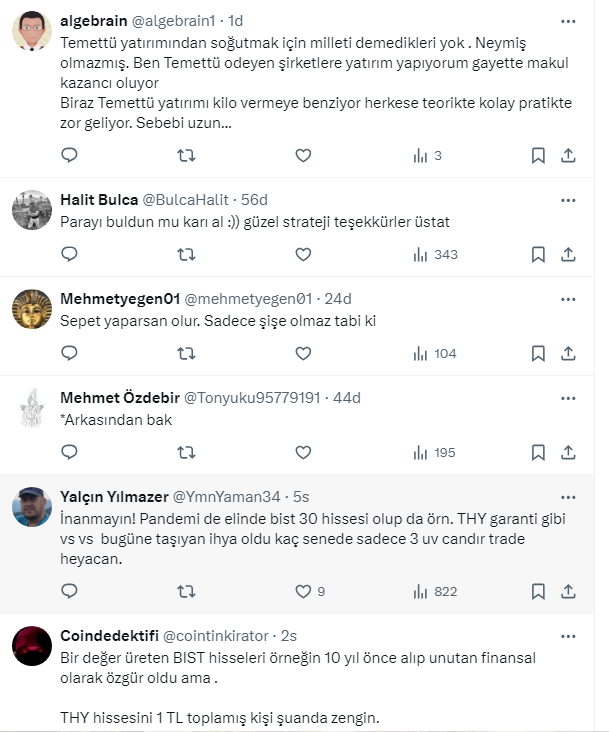Viewport: 609px width, 732px height.
Task: Click Coindedektifi's avatar image
Action: click(32, 646)
